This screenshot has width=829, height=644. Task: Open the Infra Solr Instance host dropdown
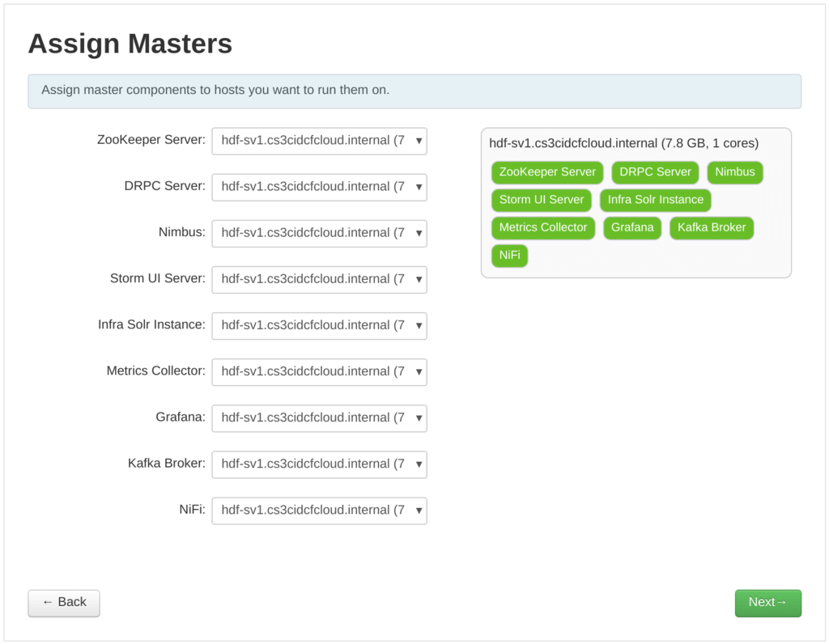click(x=319, y=326)
